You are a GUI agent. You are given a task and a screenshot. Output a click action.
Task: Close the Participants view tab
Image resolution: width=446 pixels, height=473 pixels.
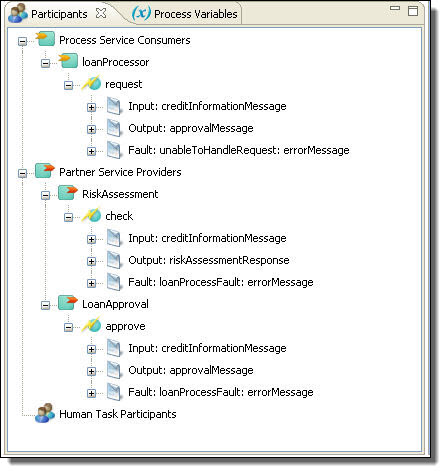101,13
